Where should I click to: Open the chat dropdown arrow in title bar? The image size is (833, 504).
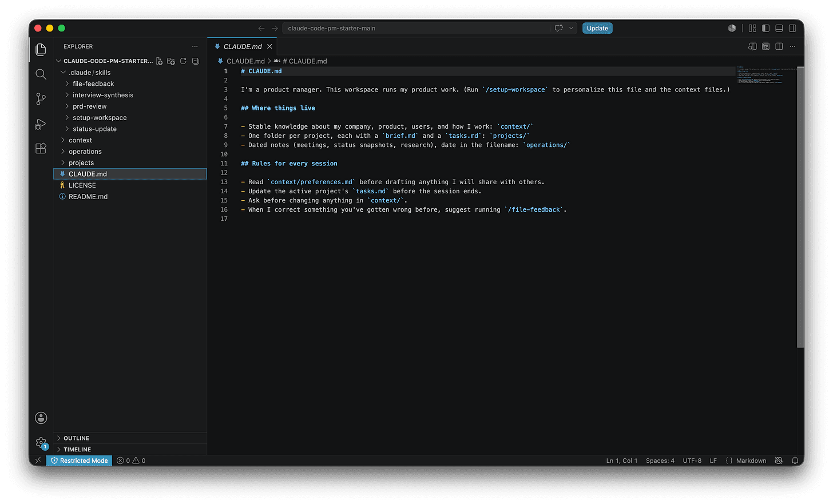pos(571,28)
